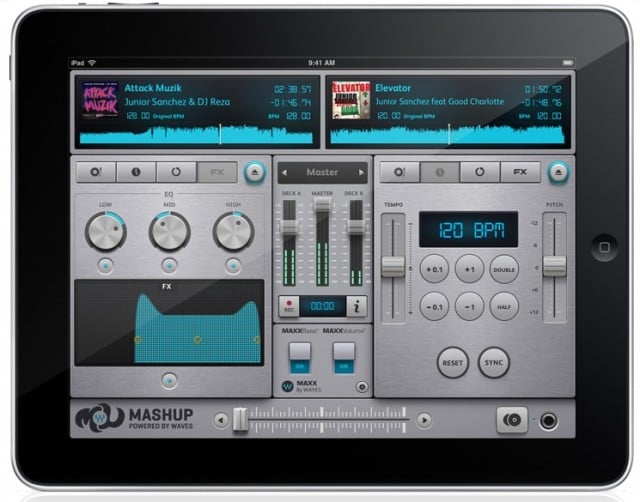Click the Elevator track title

point(393,88)
